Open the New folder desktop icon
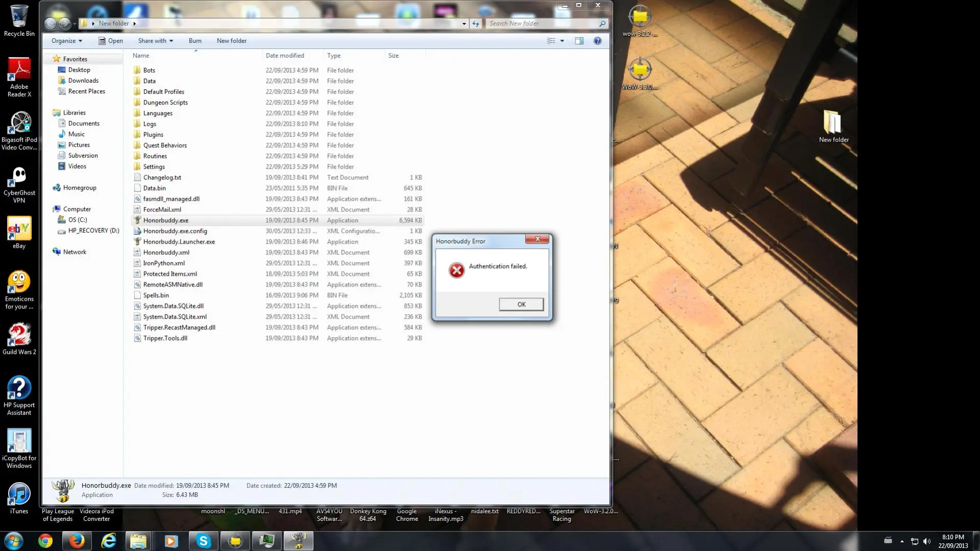The width and height of the screenshot is (980, 551). click(833, 126)
